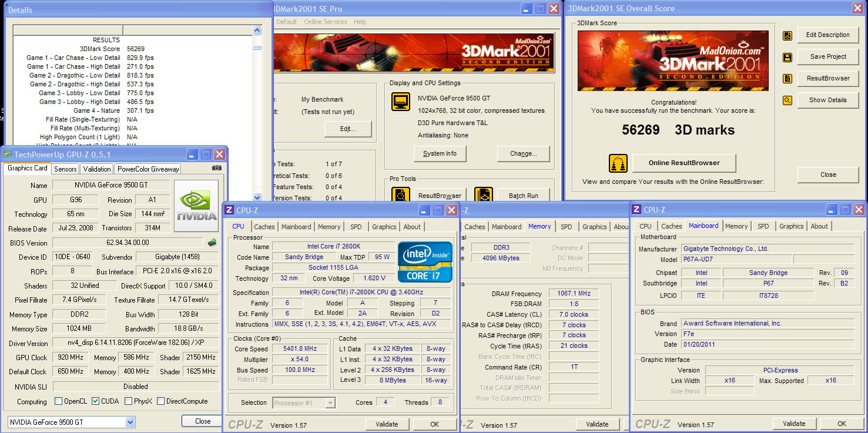Click Batch Run button
The width and height of the screenshot is (868, 433).
(x=524, y=196)
